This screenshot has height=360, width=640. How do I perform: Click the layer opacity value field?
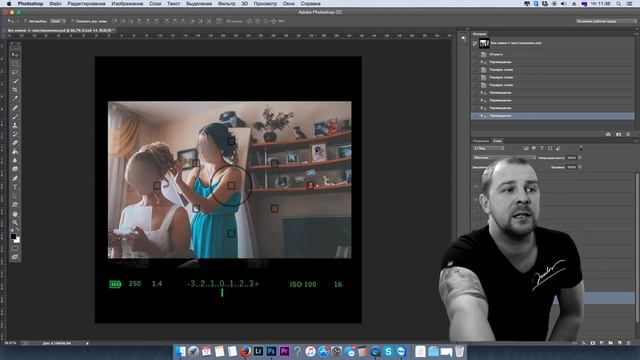pos(571,158)
